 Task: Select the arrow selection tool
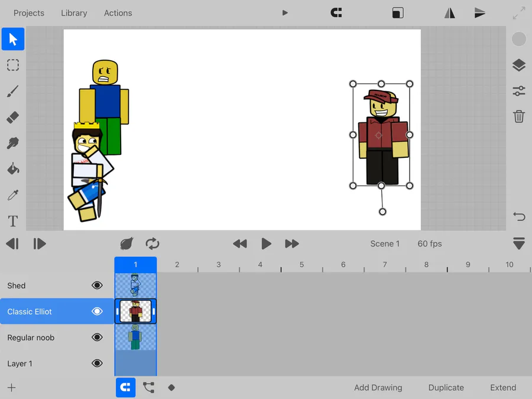tap(13, 39)
